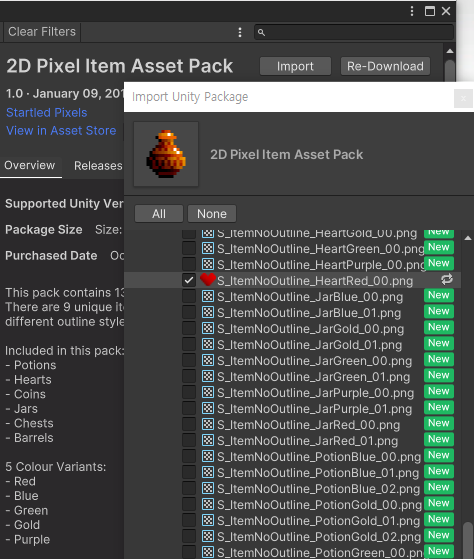Select S_ItemNoOutline_JarRed_01.png file name
Image resolution: width=474 pixels, height=559 pixels.
pyautogui.click(x=308, y=441)
